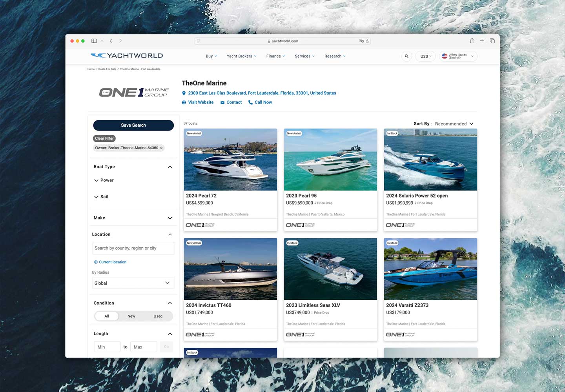
Task: Select the Used condition option
Action: 158,316
